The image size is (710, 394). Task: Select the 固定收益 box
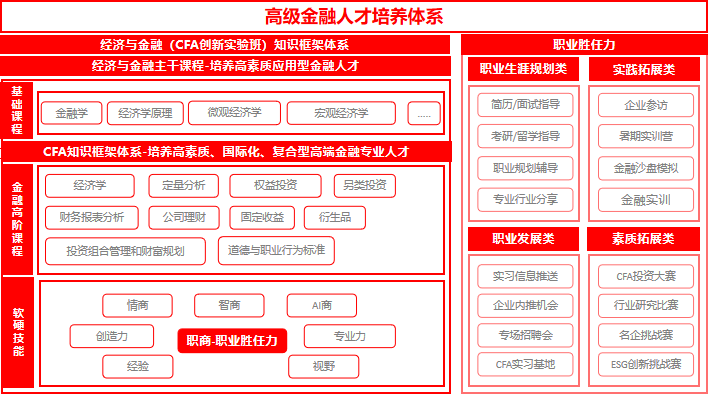262,218
